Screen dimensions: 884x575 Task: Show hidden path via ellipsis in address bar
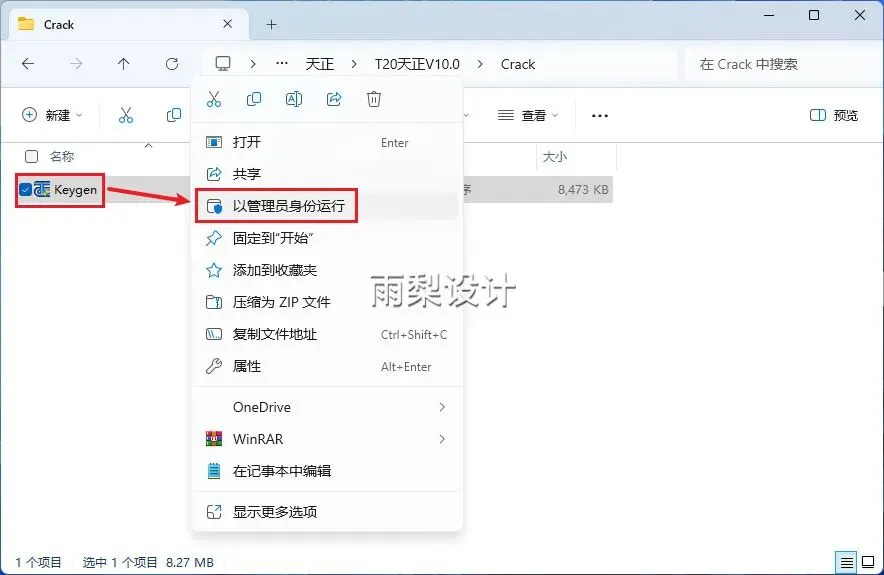pos(282,64)
